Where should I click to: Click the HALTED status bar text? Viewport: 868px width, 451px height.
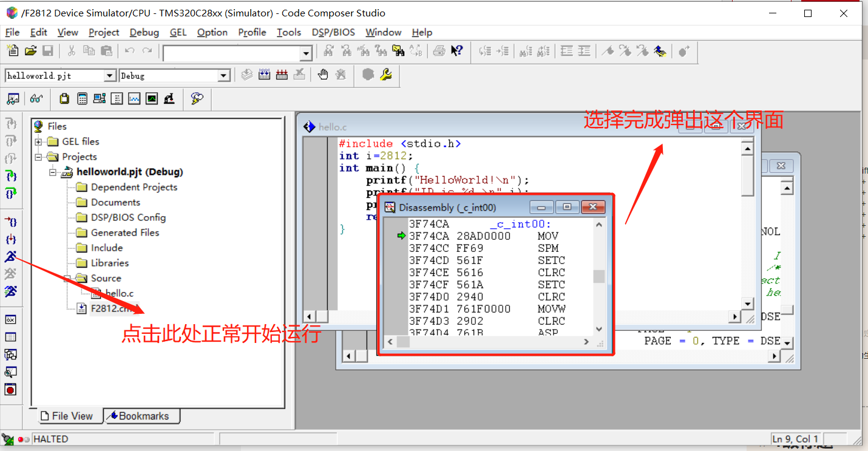coord(50,439)
